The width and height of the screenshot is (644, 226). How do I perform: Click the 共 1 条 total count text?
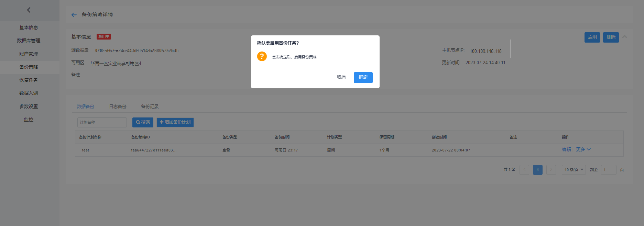click(509, 170)
